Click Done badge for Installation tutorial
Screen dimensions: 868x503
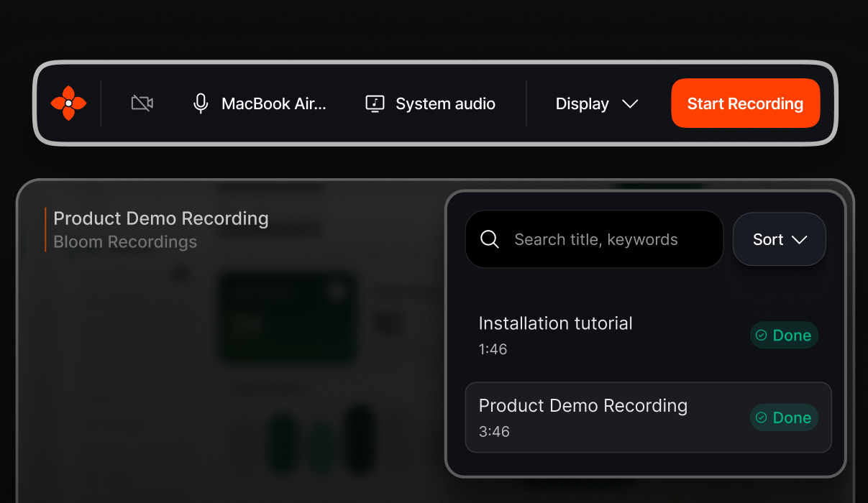tap(784, 336)
